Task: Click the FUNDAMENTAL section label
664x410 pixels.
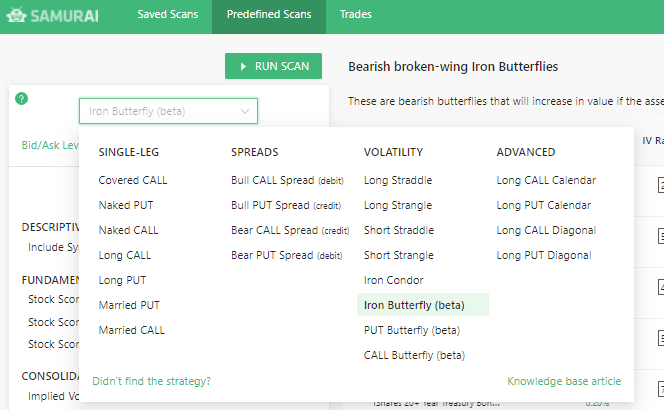Action: click(x=50, y=280)
